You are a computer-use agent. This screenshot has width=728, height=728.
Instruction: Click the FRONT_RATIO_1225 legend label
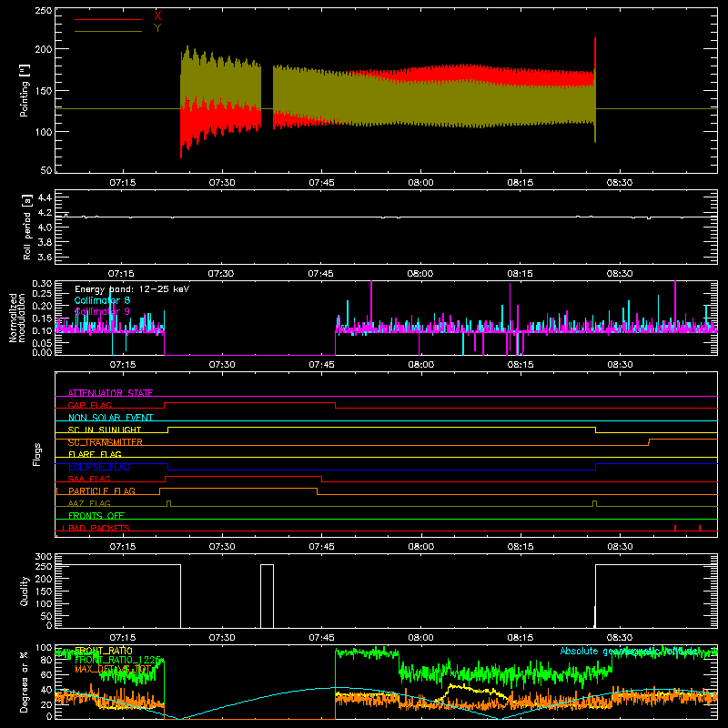point(117,660)
